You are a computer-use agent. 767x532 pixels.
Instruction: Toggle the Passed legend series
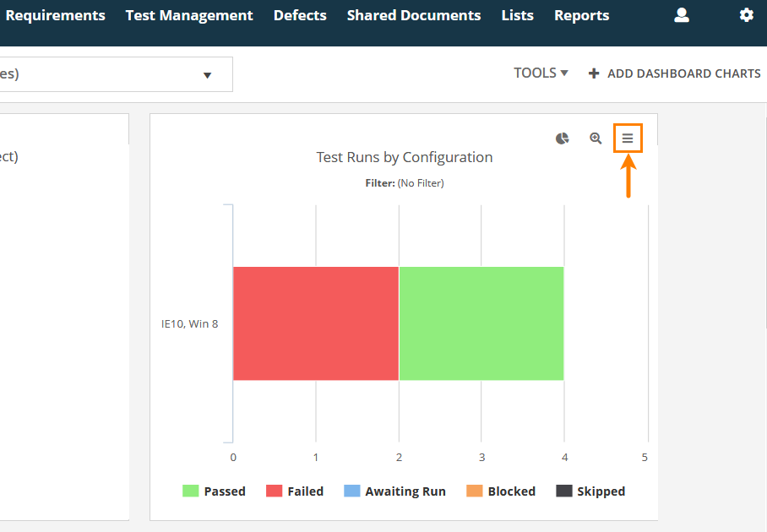tap(214, 491)
